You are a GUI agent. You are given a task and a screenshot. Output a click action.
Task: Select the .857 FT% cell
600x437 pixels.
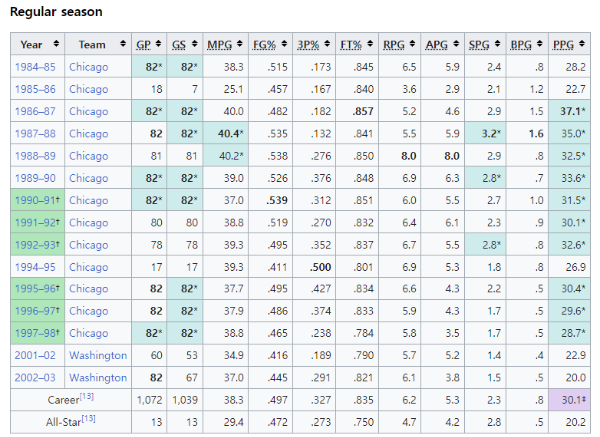click(357, 111)
